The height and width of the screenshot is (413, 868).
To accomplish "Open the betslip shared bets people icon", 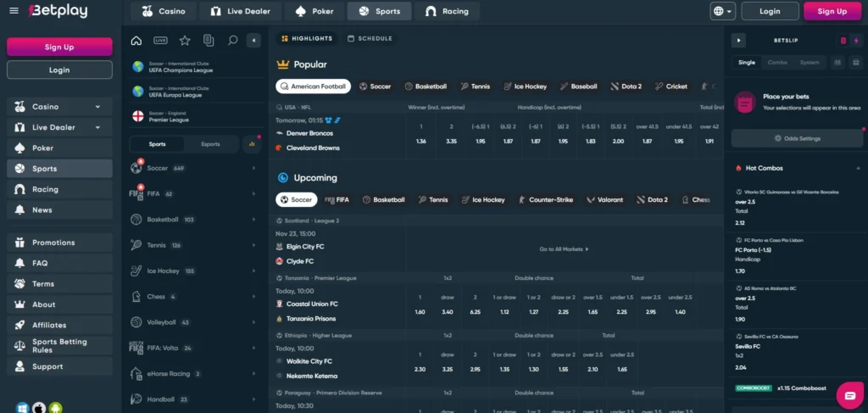I will click(837, 63).
